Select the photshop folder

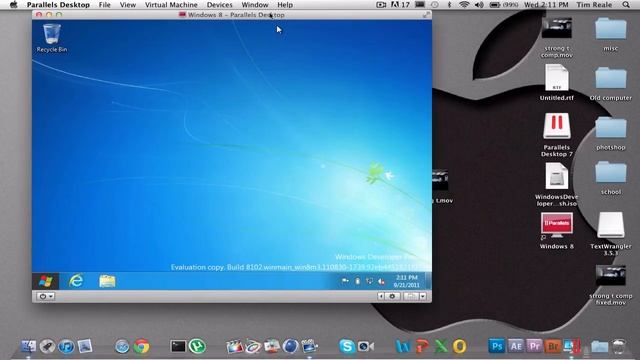click(611, 133)
